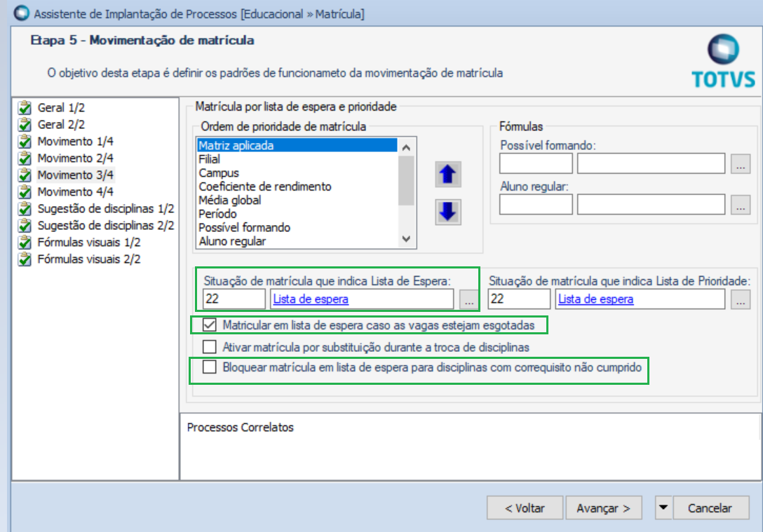Open Lista de espera link under Lista de Prioridade
This screenshot has height=532, width=763.
pos(595,299)
